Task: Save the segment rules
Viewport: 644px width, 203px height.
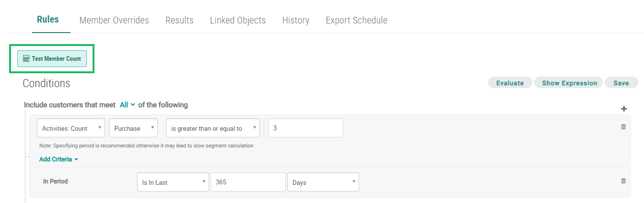Action: pos(621,83)
